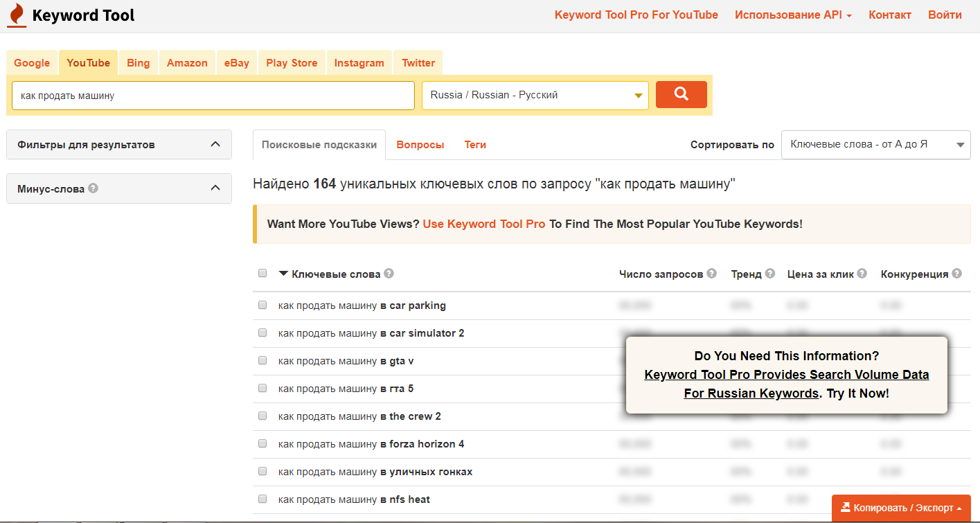Screen dimensions: 980x523
Task: Click help icon next to Цена за клик
Action: [x=862, y=274]
